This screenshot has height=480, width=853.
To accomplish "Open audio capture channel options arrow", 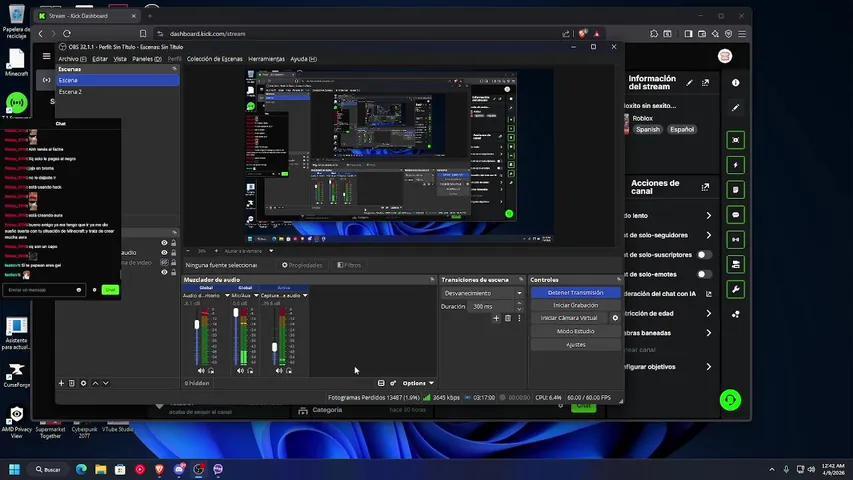I will tap(305, 296).
